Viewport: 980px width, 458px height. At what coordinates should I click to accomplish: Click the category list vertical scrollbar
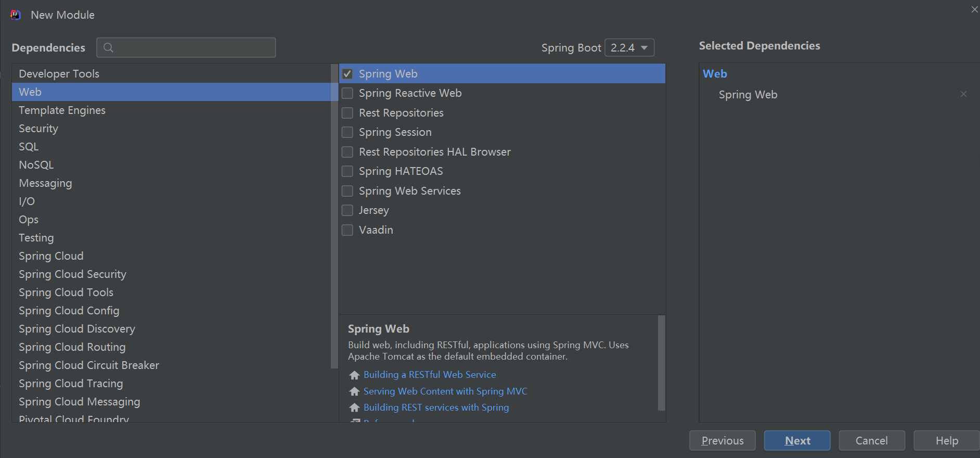point(334,217)
